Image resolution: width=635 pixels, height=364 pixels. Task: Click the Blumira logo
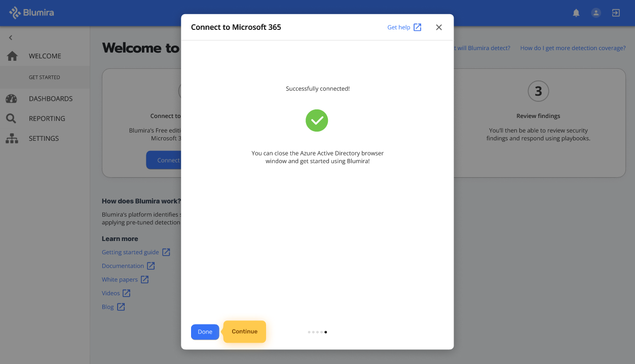(31, 13)
